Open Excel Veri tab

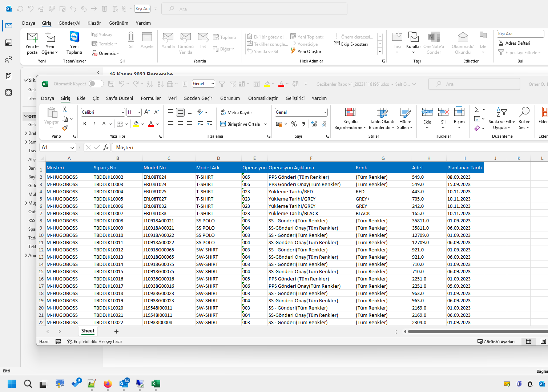pos(172,98)
